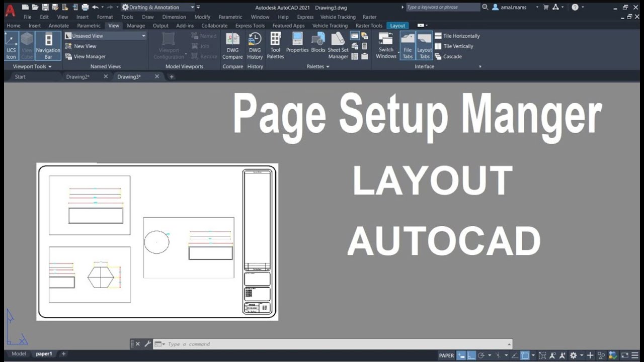Open the Start file tab
The height and width of the screenshot is (362, 644).
[x=20, y=77]
